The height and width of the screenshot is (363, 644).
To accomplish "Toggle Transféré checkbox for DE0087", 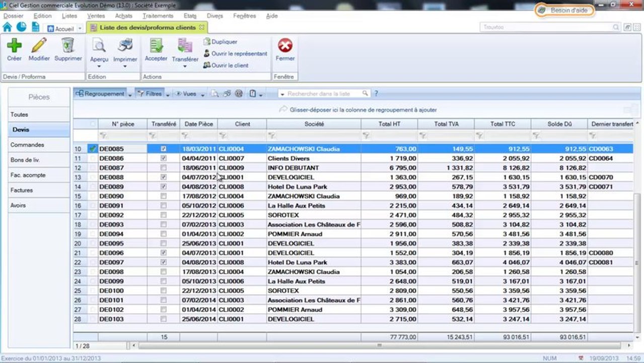I will (163, 168).
